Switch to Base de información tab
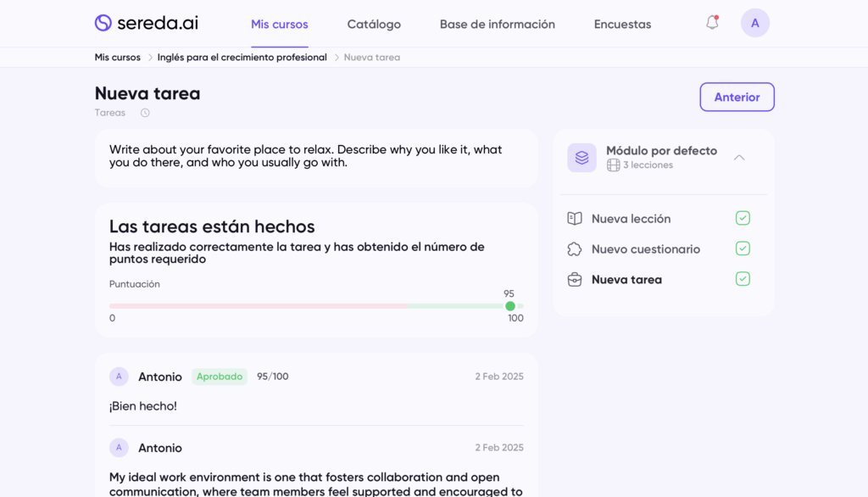This screenshot has height=497, width=868. click(497, 25)
